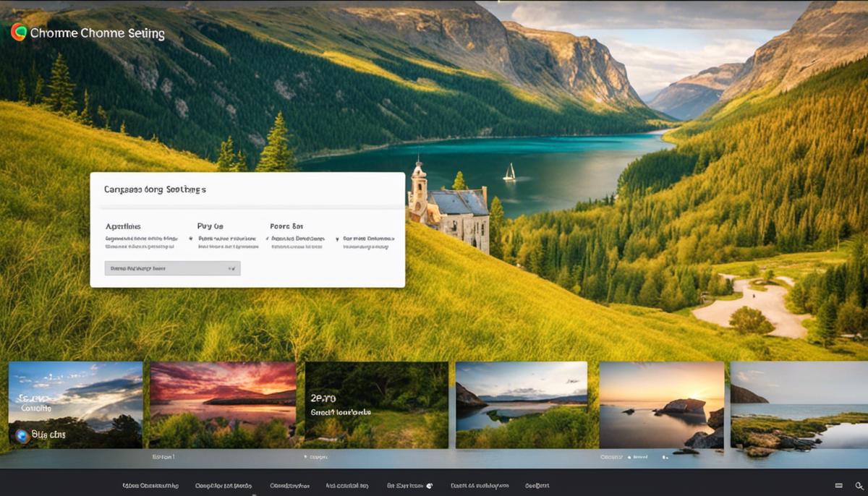Click the tiny icon at the status strip's right end
The height and width of the screenshot is (496, 868).
coord(664,456)
